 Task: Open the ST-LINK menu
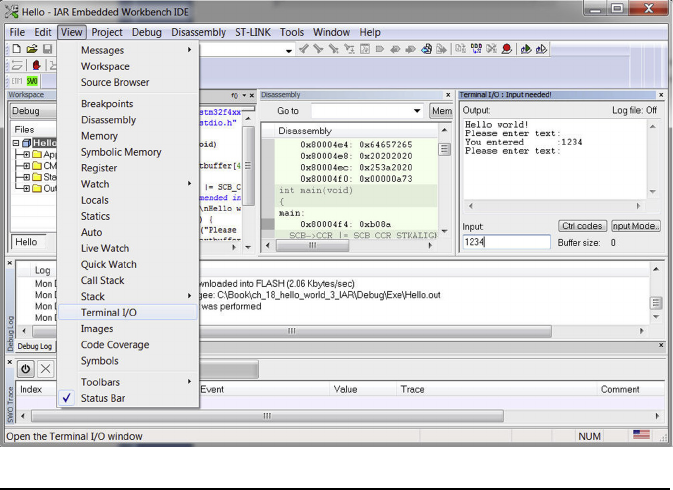253,32
